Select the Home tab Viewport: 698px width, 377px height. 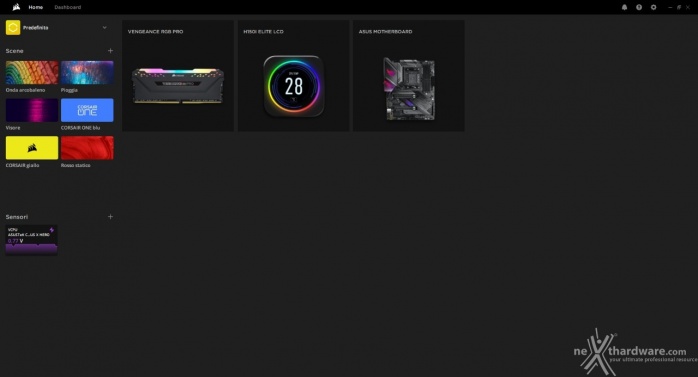pyautogui.click(x=36, y=7)
